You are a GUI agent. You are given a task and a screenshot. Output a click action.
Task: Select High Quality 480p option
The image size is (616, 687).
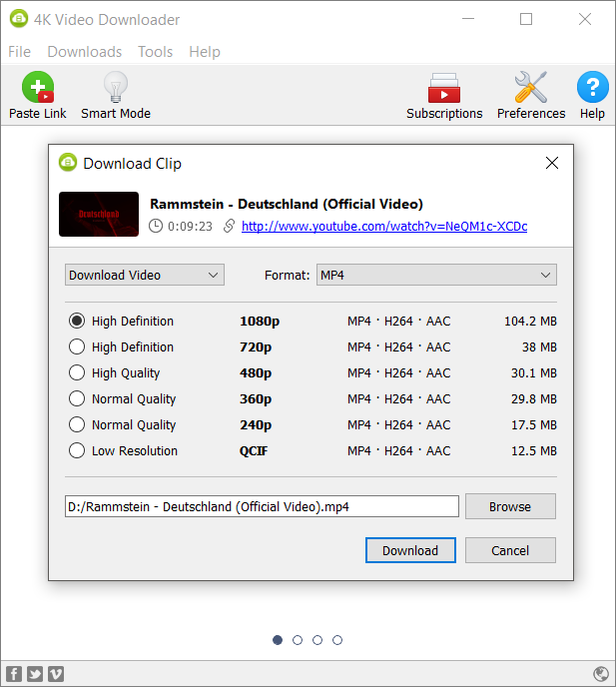(x=77, y=372)
